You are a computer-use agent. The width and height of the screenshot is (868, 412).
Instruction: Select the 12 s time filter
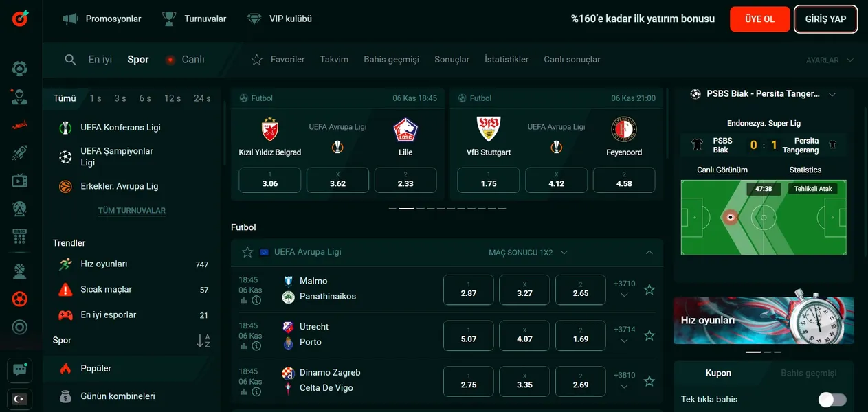click(x=173, y=98)
